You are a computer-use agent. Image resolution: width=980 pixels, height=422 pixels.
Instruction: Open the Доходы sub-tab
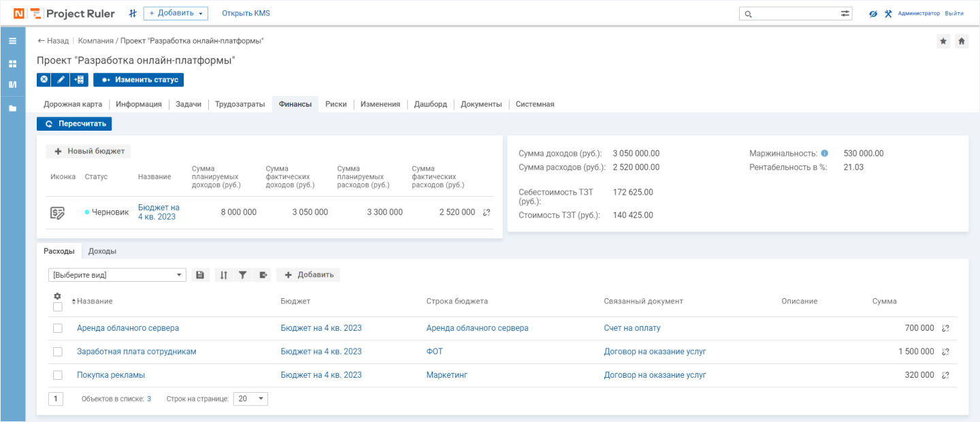[x=102, y=251]
